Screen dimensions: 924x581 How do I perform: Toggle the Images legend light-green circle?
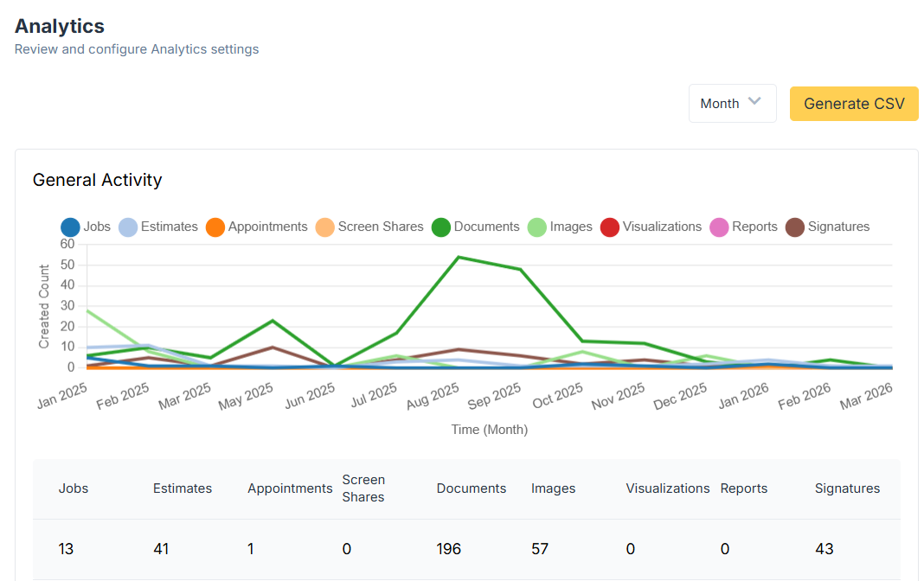point(537,227)
